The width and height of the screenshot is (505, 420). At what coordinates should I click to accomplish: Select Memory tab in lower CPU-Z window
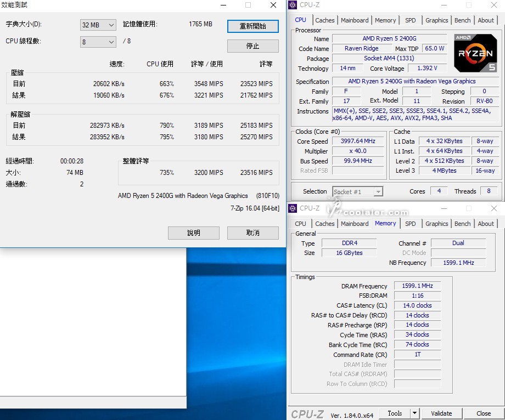(385, 223)
